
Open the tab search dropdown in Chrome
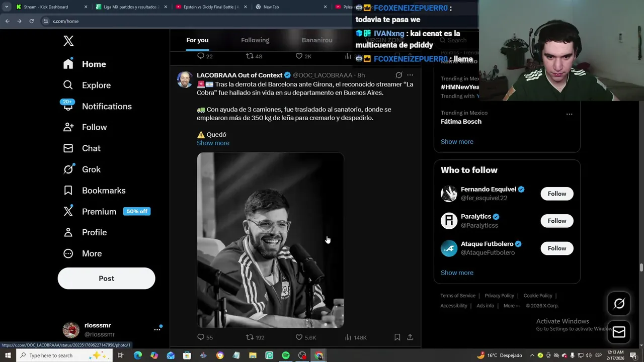[6, 7]
